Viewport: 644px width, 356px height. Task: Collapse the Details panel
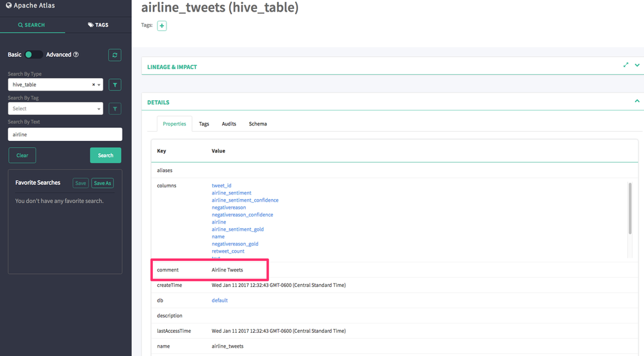click(637, 101)
